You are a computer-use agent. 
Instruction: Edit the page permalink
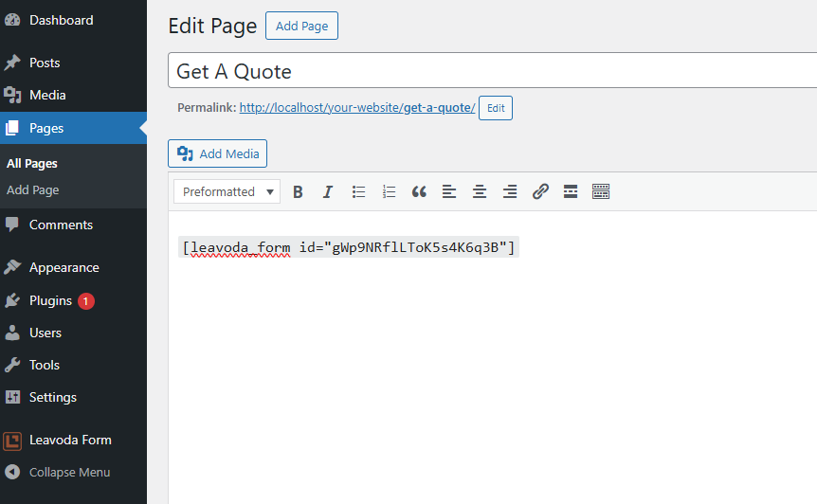point(496,108)
